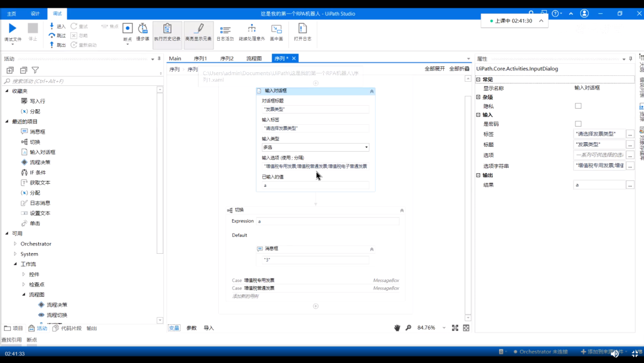Click the filter funnel in Activities panel
644x363 pixels.
pos(35,70)
